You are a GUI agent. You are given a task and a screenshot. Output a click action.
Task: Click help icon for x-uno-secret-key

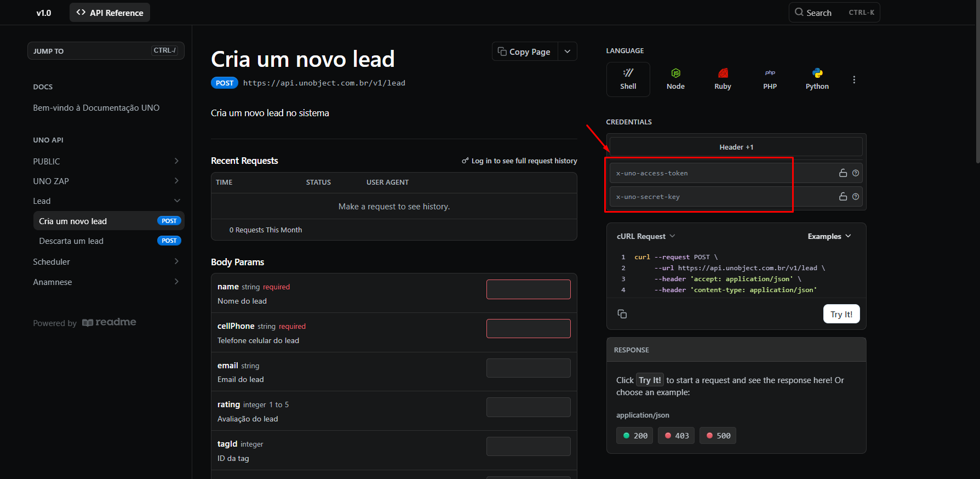pyautogui.click(x=856, y=197)
